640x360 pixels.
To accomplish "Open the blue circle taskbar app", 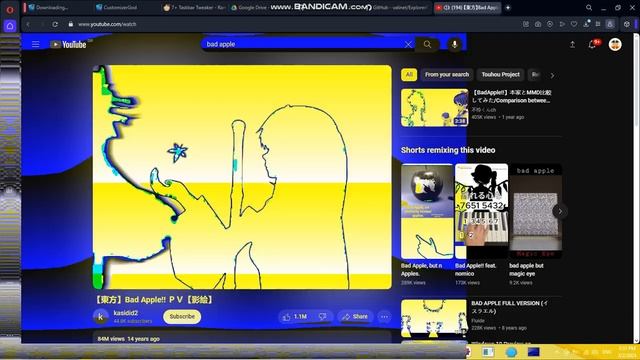I will click(x=511, y=352).
